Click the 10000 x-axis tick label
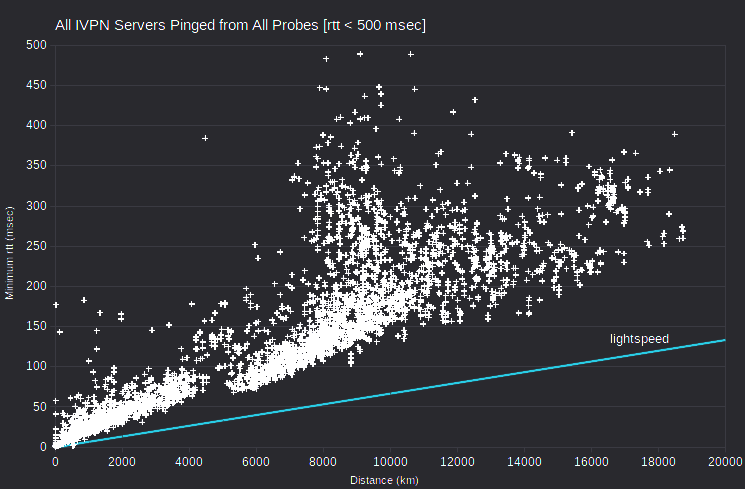Screen dimensions: 745x489 [x=390, y=462]
